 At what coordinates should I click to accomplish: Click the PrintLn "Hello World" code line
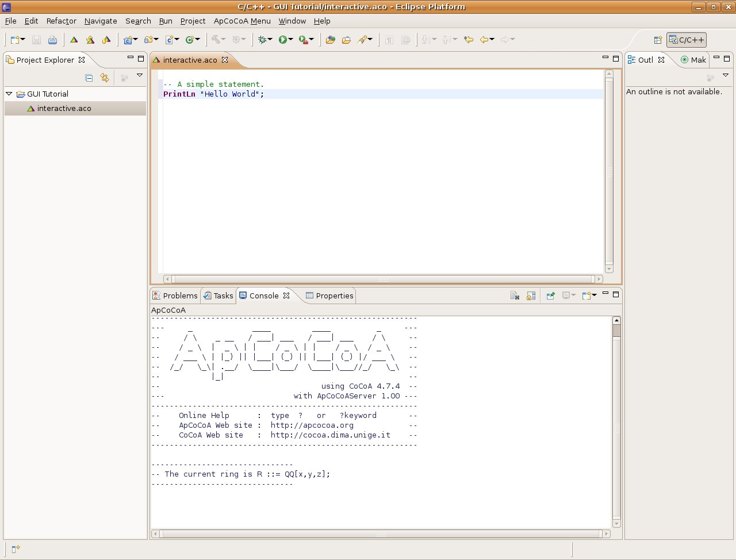tap(214, 94)
